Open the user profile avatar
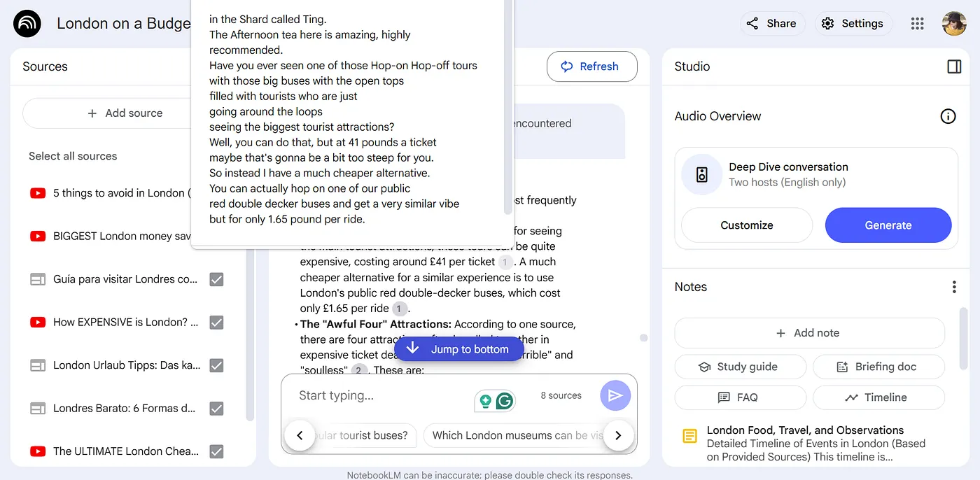980x480 pixels. point(954,24)
